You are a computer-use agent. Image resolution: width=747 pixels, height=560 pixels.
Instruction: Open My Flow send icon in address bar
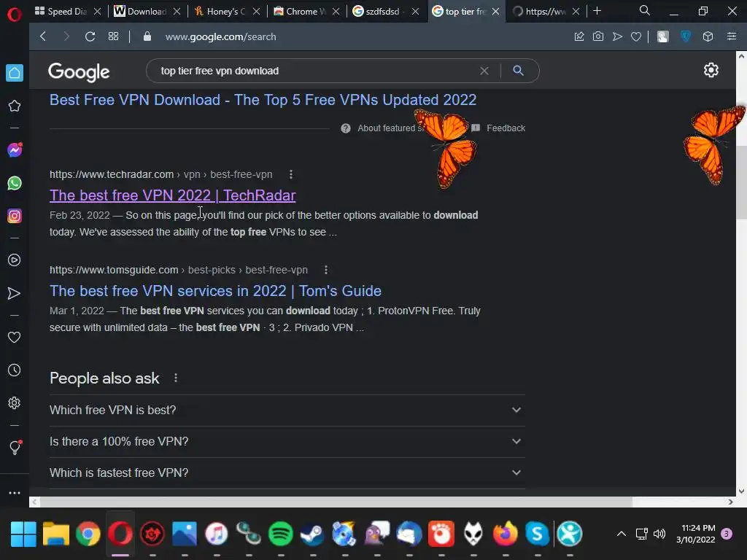[617, 36]
